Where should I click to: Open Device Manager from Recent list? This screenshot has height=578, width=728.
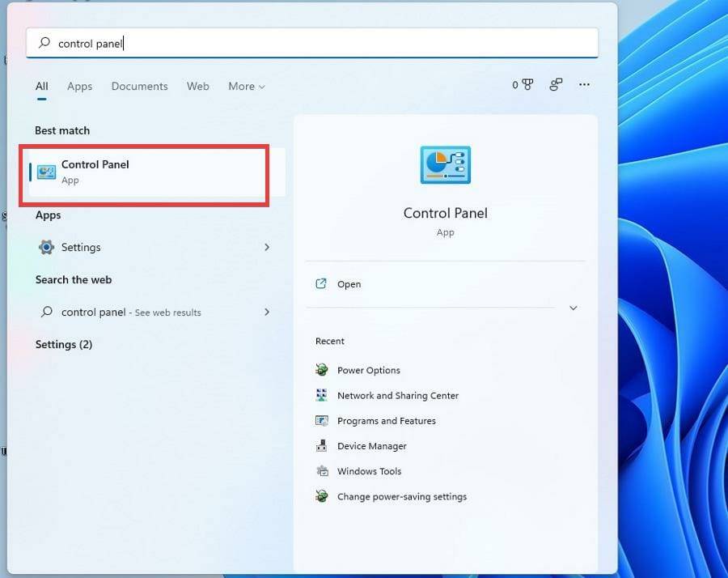pyautogui.click(x=371, y=446)
